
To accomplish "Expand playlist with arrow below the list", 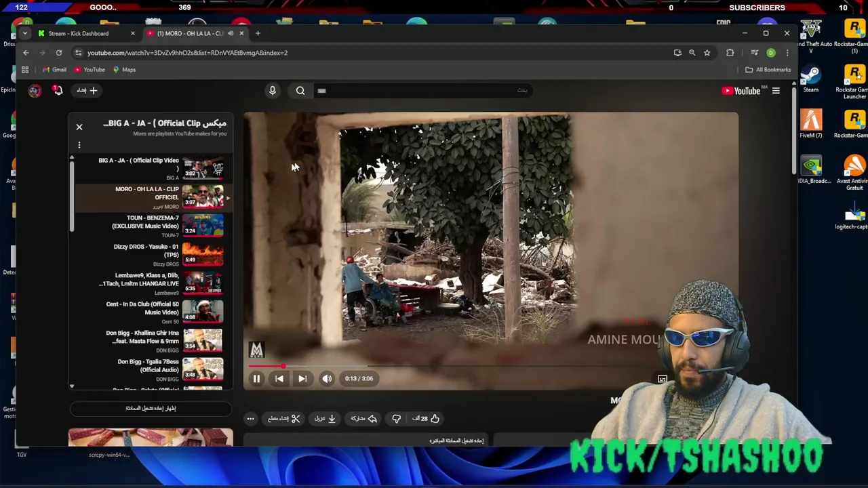I will (71, 386).
